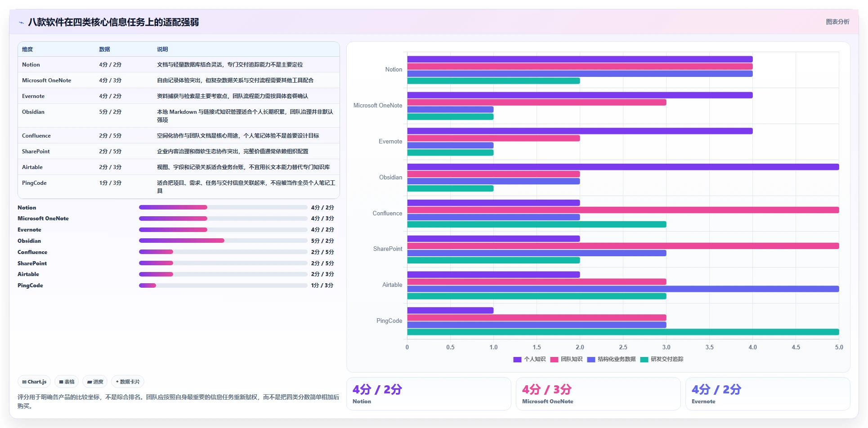The image size is (868, 428).
Task: Open the 图表分析 label in header
Action: [x=837, y=22]
